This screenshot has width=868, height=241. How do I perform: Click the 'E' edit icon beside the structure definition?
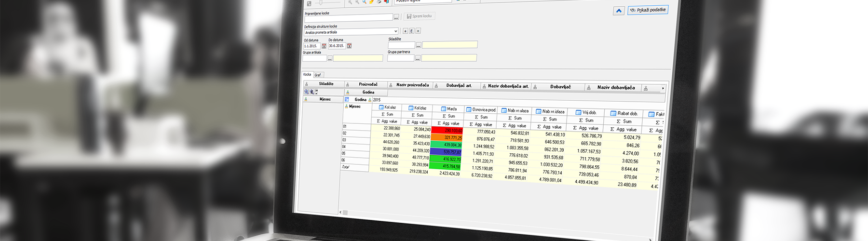[x=411, y=31]
